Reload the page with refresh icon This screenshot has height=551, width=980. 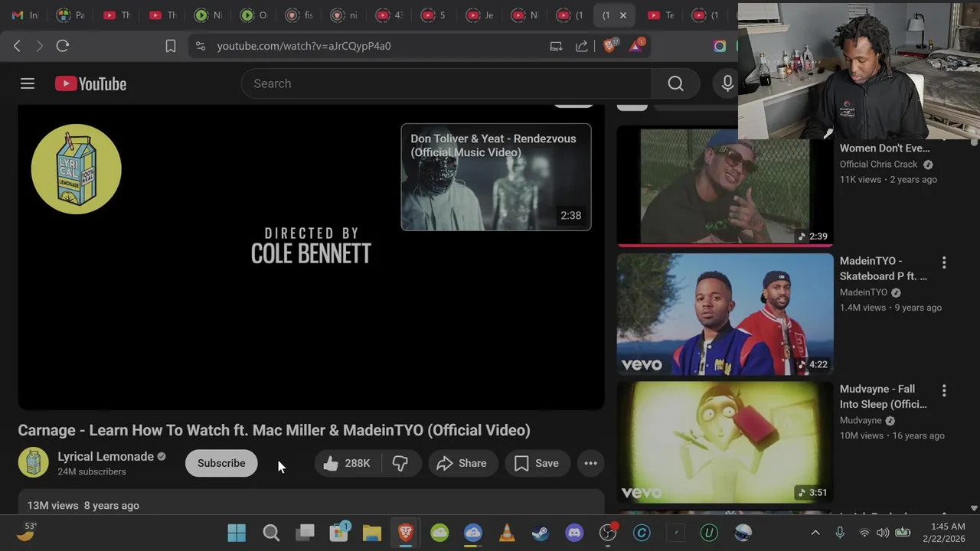[x=63, y=46]
